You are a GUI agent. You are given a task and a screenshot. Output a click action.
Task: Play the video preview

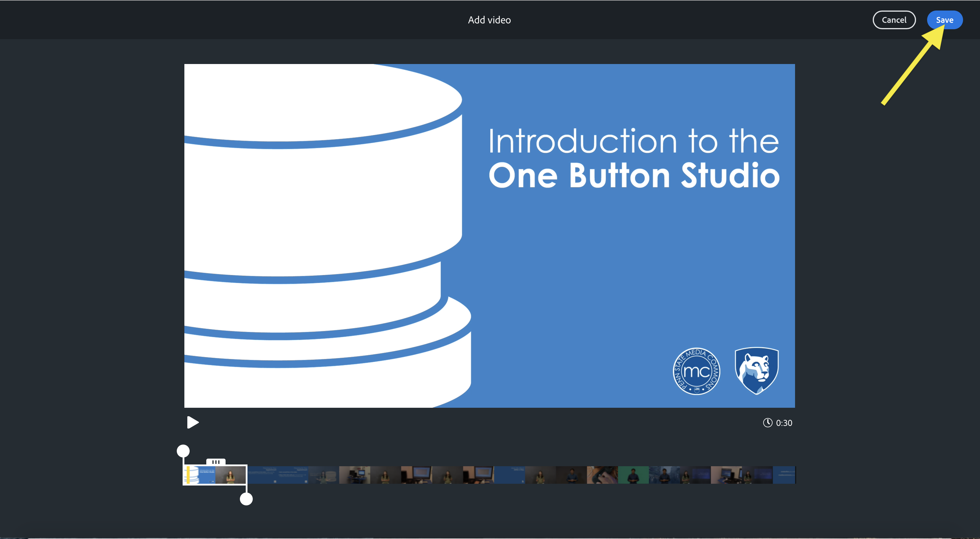pos(193,423)
